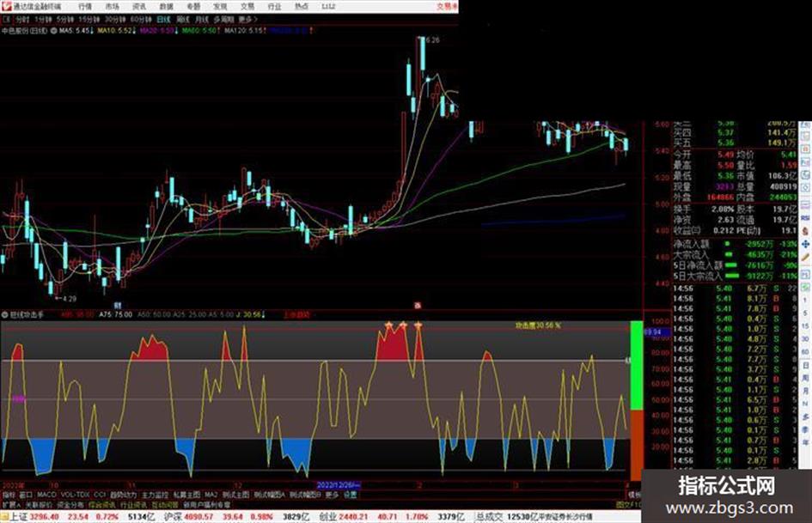This screenshot has height=523, width=812.
Task: Open the 热点 menu
Action: tap(302, 6)
